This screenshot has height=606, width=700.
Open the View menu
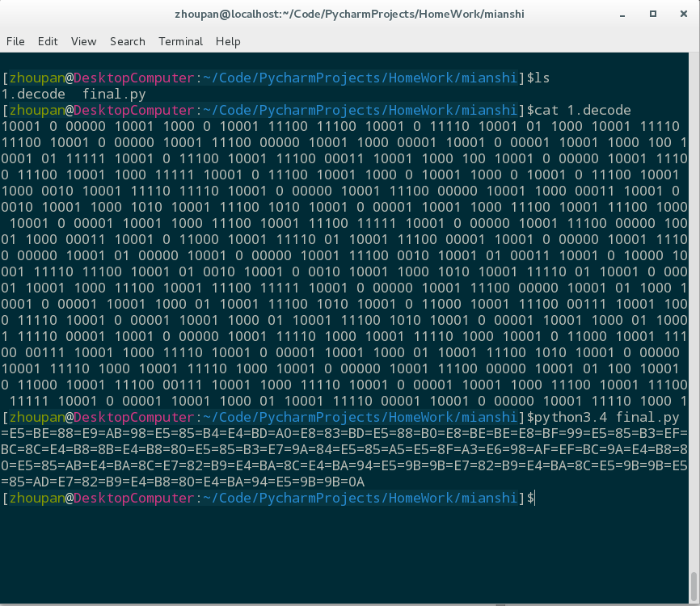[83, 41]
